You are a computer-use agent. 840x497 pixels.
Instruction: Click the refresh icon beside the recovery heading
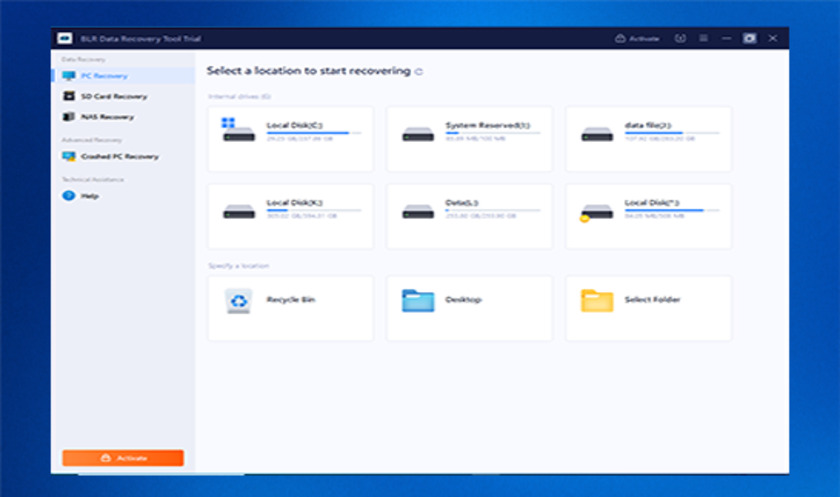pyautogui.click(x=419, y=72)
